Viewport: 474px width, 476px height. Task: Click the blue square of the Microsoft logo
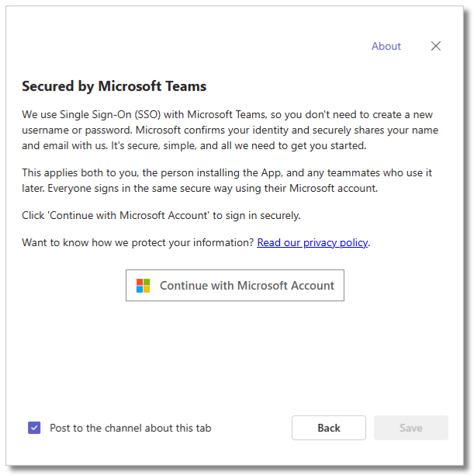point(140,290)
